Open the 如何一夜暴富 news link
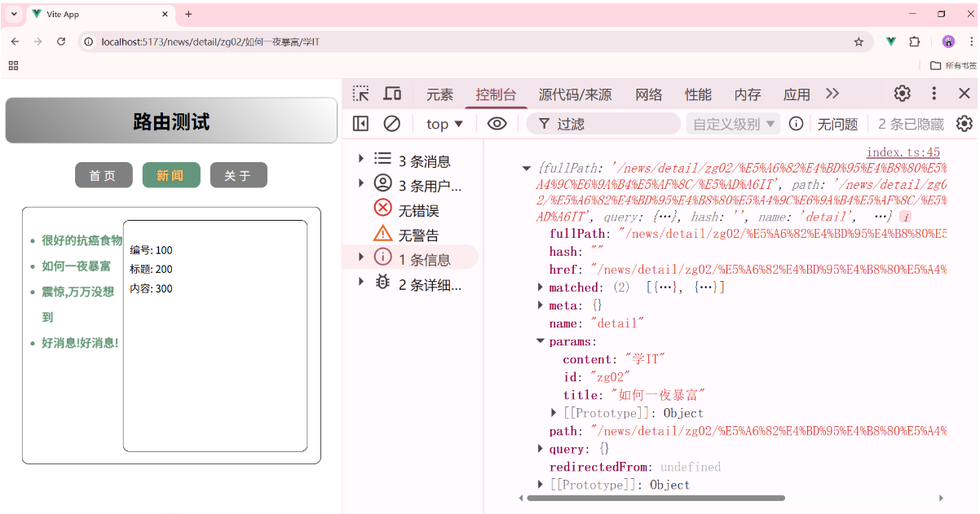 coord(77,266)
